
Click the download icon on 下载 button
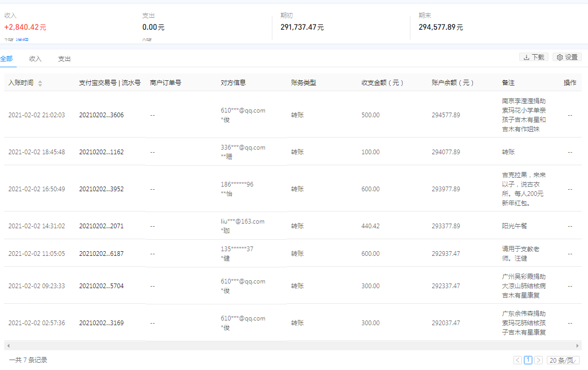(x=527, y=57)
